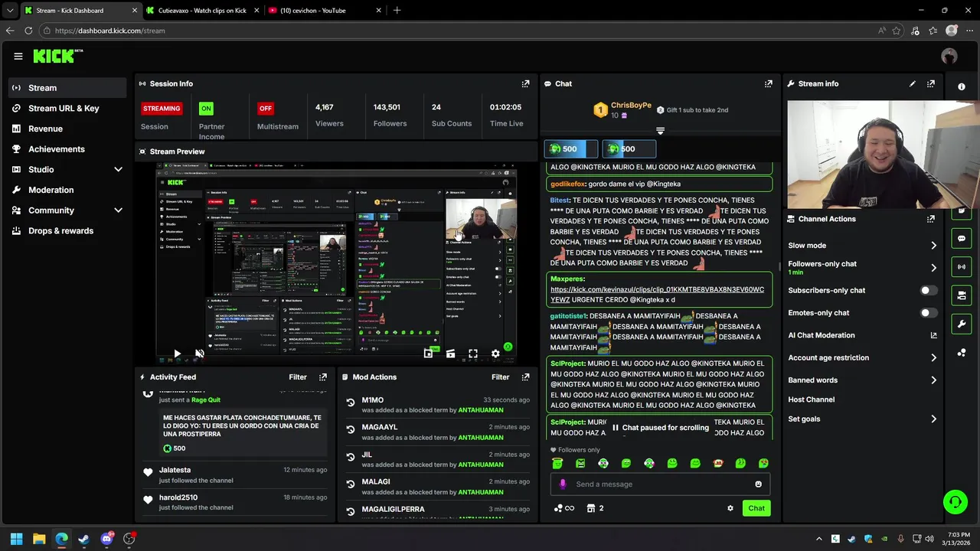Enter fullscreen in stream preview

(x=473, y=354)
